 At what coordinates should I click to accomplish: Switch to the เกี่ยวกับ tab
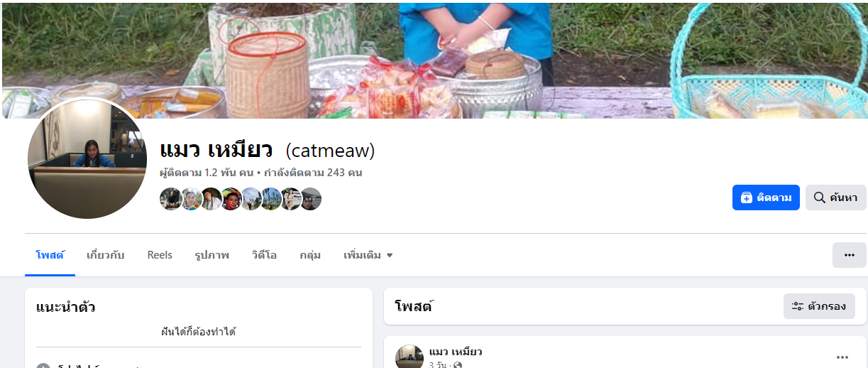[x=105, y=255]
